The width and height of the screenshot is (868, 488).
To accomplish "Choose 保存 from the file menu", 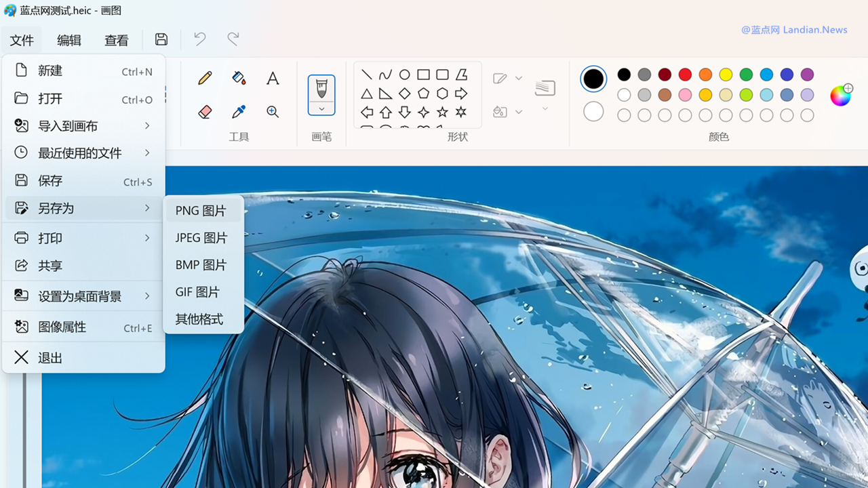I will (83, 181).
